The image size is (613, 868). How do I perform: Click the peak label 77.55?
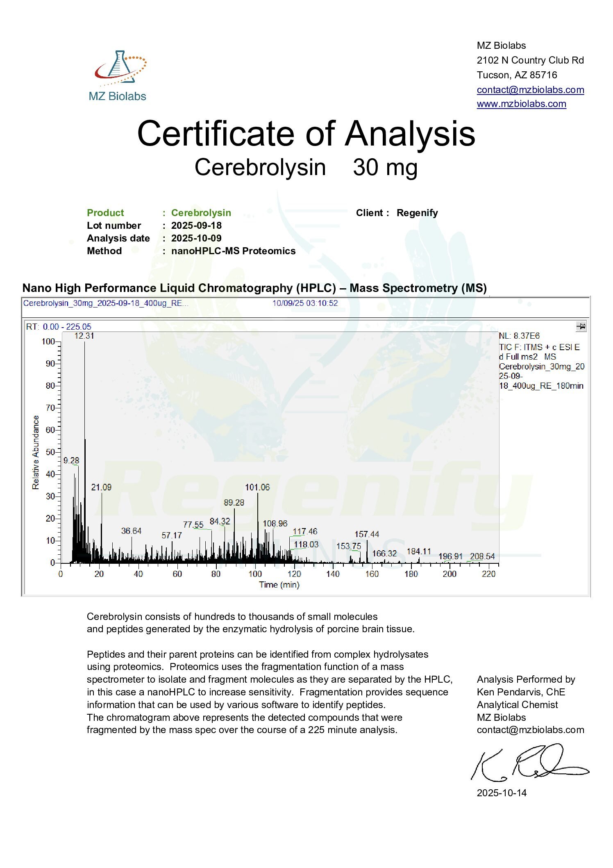[x=193, y=525]
